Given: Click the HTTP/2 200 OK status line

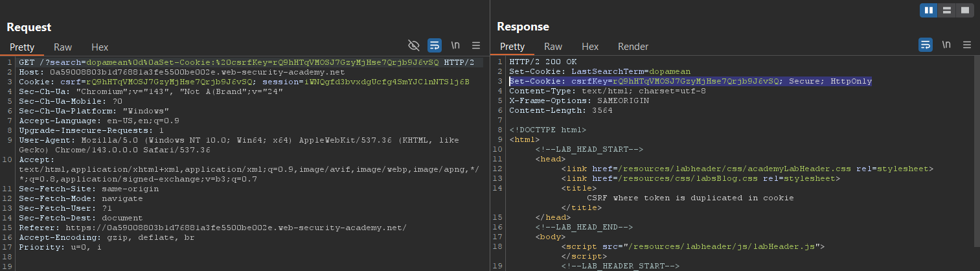Looking at the screenshot, I should click(x=543, y=62).
